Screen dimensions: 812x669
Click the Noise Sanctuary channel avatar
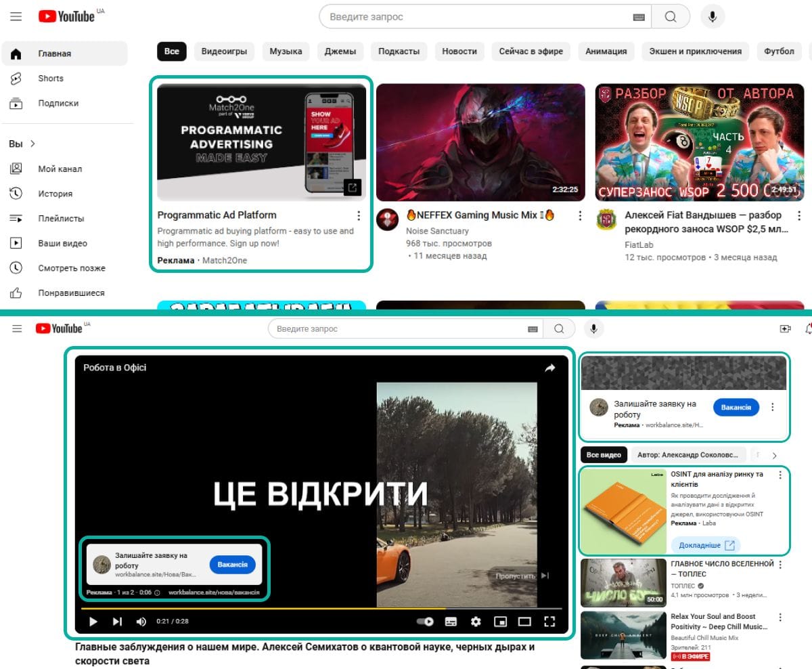[x=388, y=220]
